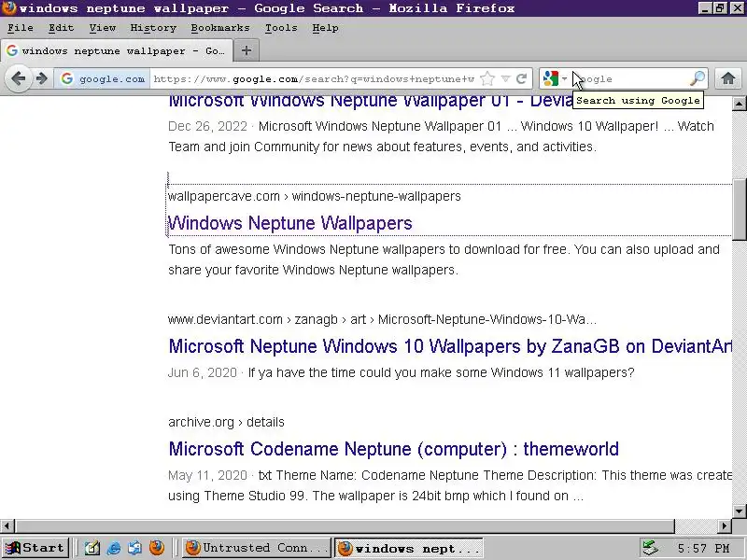Launch Firefox from the quick launch bar
This screenshot has width=747, height=560.
coord(156,548)
